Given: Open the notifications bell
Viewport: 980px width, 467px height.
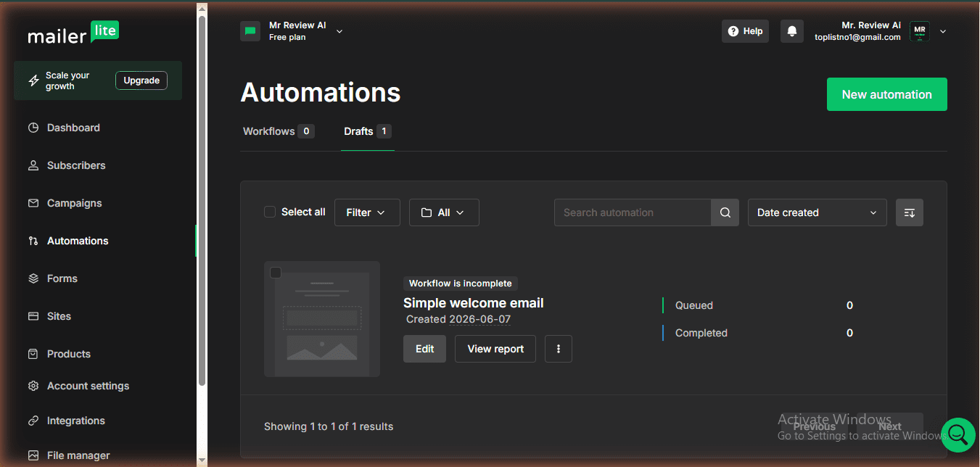Looking at the screenshot, I should pyautogui.click(x=792, y=31).
